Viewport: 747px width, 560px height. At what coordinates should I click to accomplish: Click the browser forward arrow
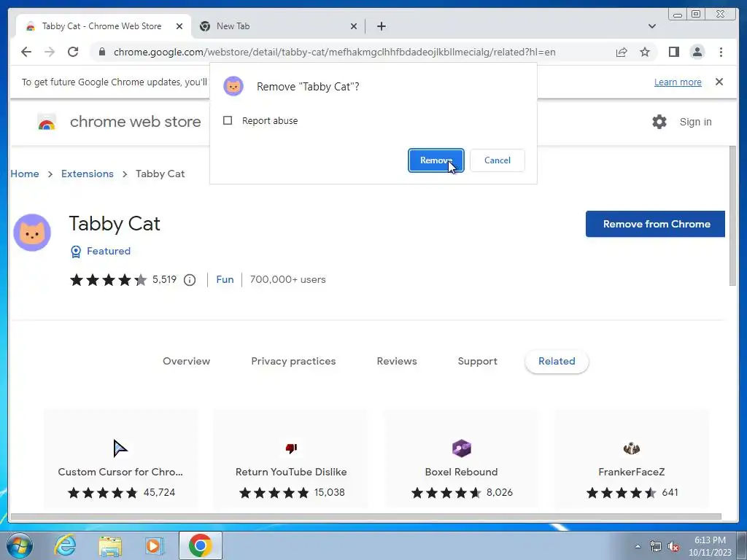[x=50, y=52]
